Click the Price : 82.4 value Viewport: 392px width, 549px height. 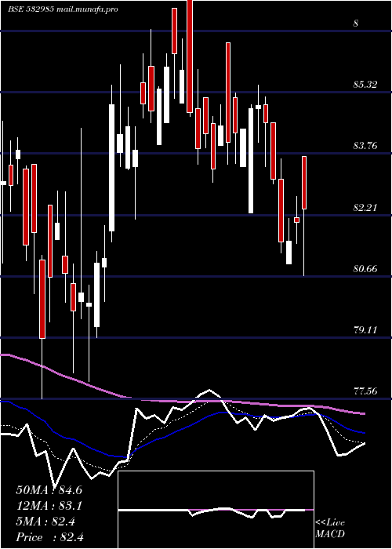(x=49, y=537)
